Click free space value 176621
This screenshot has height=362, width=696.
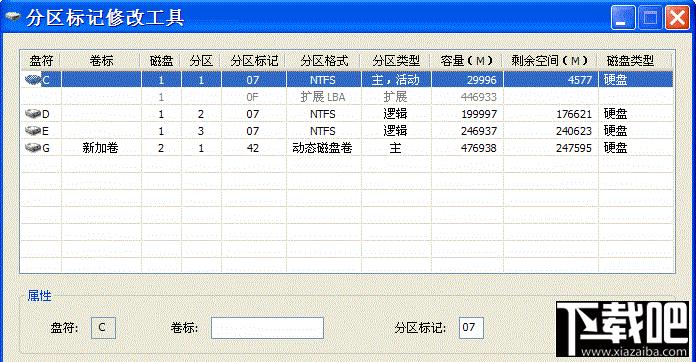(573, 114)
